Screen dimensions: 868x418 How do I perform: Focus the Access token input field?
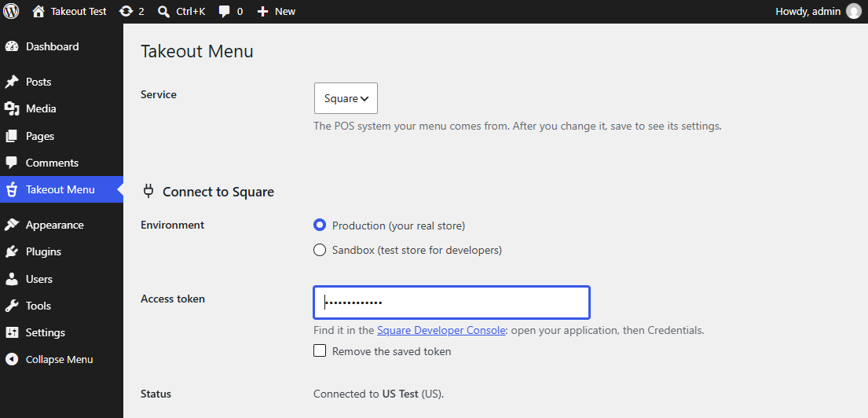point(452,302)
